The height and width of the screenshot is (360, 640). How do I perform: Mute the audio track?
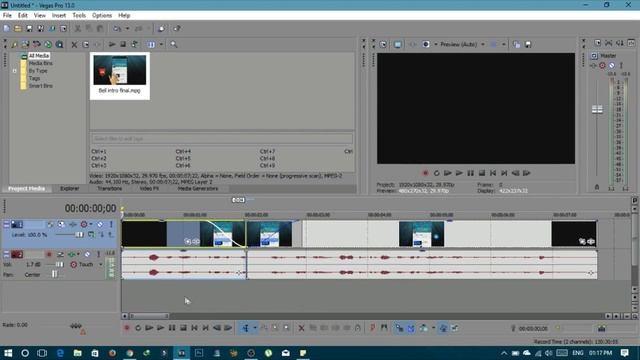click(87, 254)
